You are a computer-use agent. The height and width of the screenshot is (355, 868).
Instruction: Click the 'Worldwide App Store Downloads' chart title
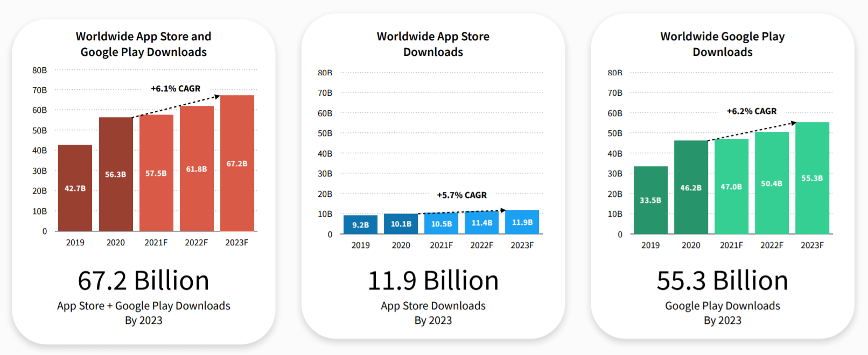pos(433,44)
